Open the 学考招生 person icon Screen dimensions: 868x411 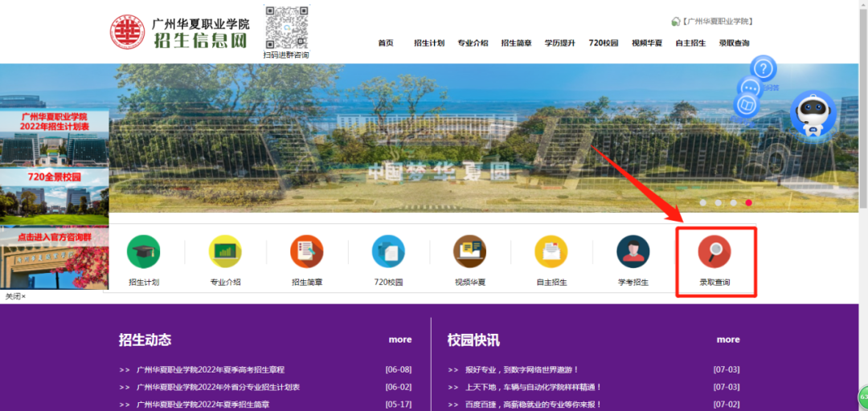[x=633, y=252]
